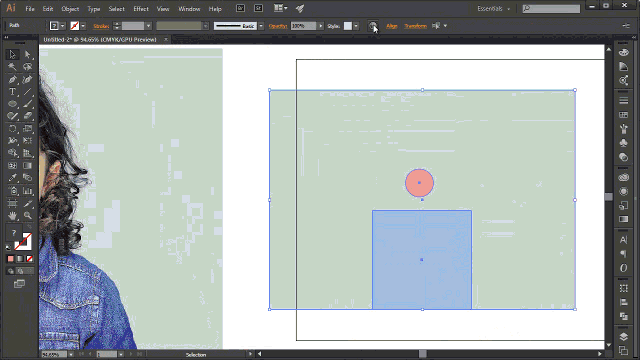
Task: Select the Zoom magnifier tool
Action: [27, 215]
